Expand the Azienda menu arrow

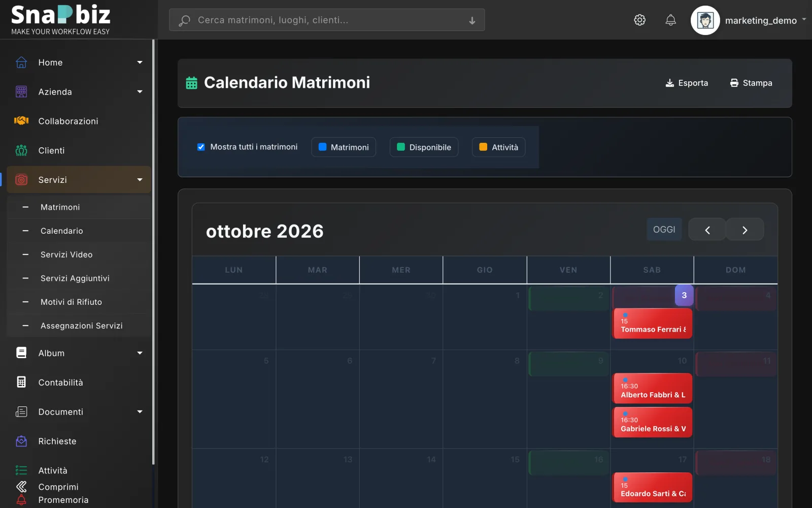click(x=140, y=92)
